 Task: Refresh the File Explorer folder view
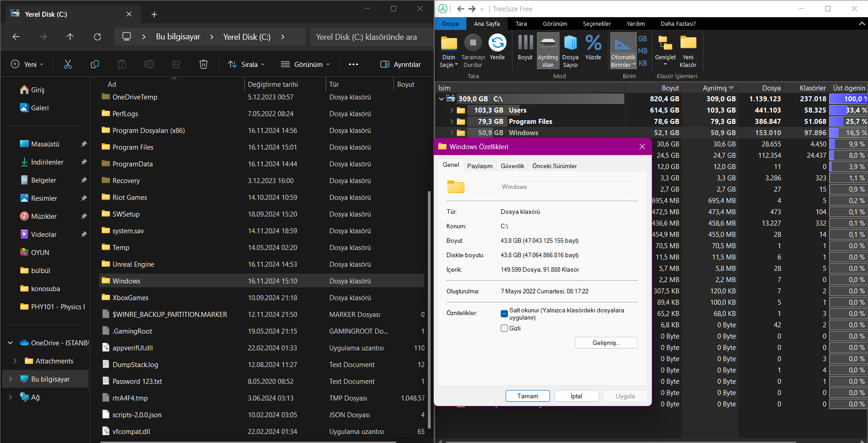pos(97,37)
